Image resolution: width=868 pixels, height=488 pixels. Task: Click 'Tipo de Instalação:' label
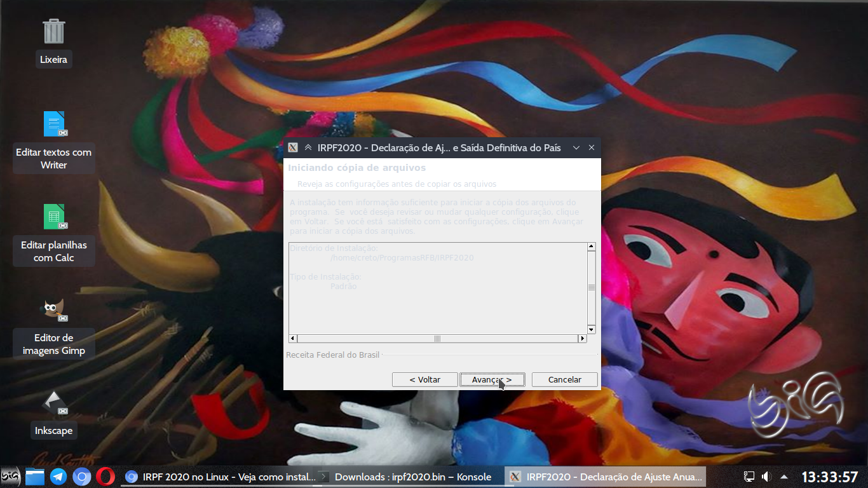click(325, 277)
